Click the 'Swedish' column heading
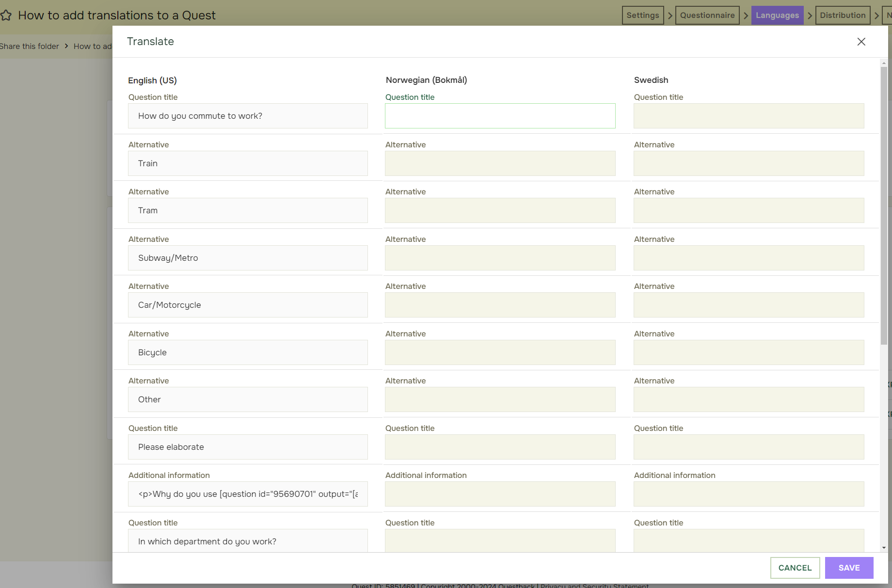Viewport: 892px width, 588px height. click(651, 80)
